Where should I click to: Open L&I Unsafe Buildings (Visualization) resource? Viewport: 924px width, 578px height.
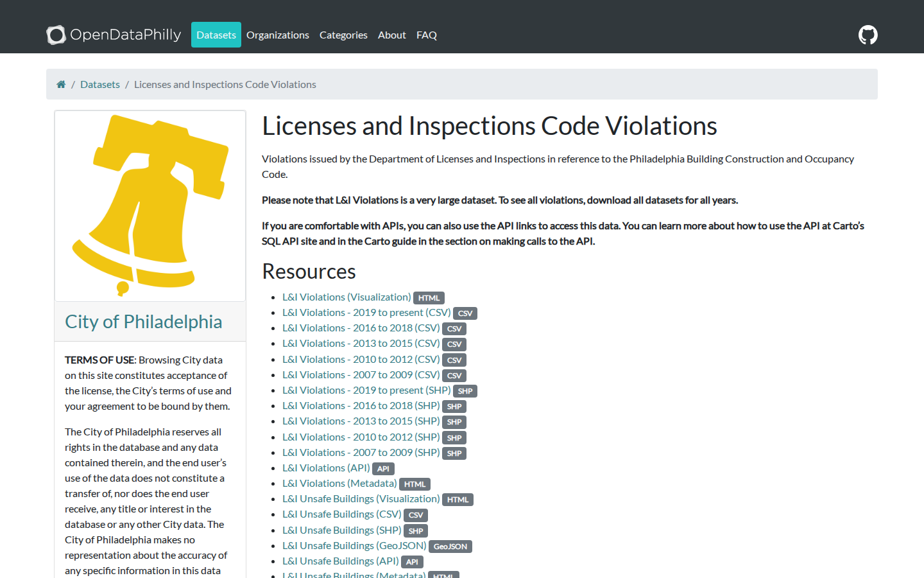361,498
